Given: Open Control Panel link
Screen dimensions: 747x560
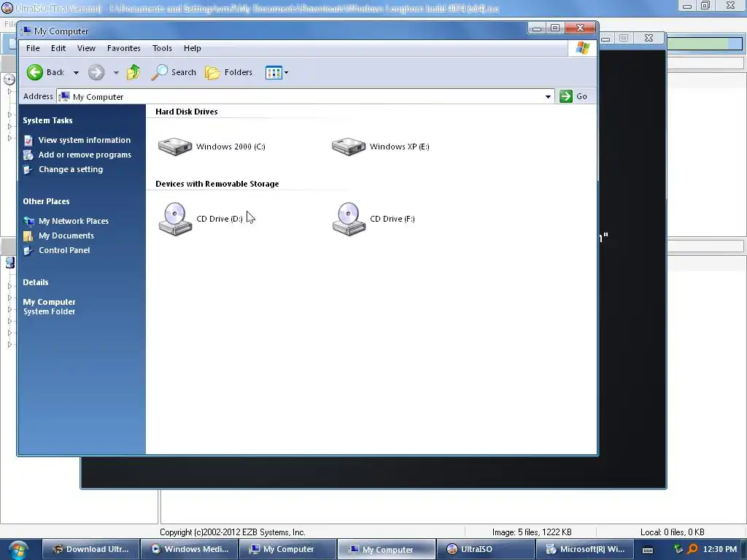Looking at the screenshot, I should point(64,251).
